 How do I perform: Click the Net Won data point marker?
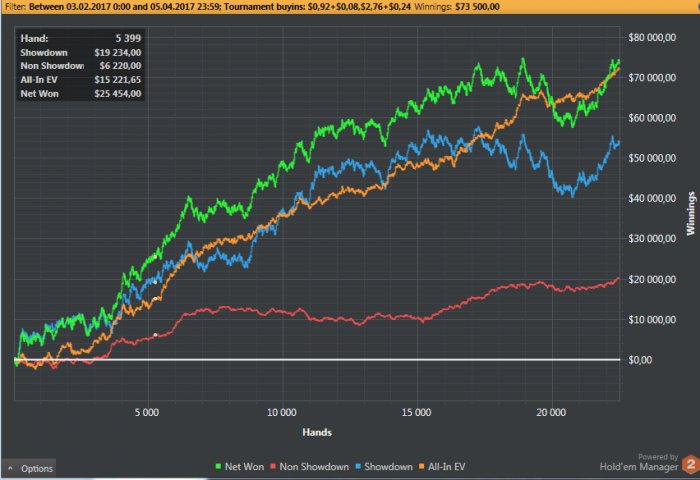pyautogui.click(x=155, y=257)
